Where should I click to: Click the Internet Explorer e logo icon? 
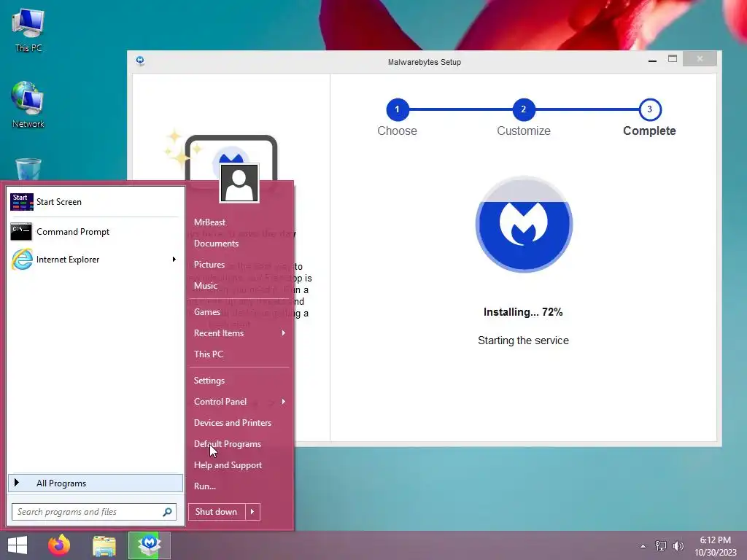tap(22, 260)
